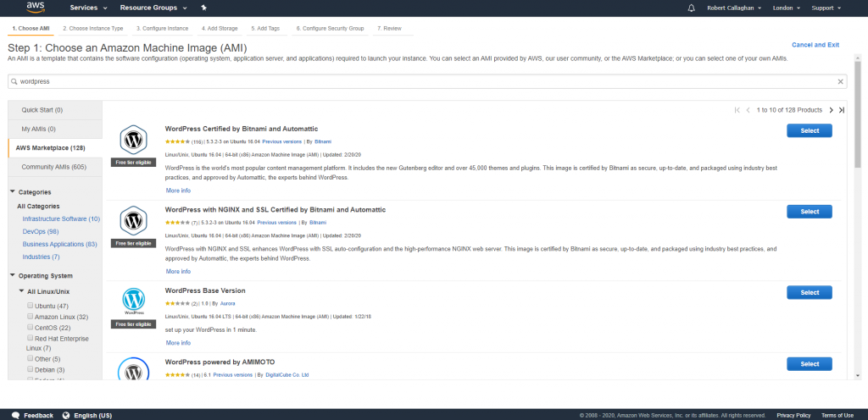Check the Other (5) filter

coord(30,358)
